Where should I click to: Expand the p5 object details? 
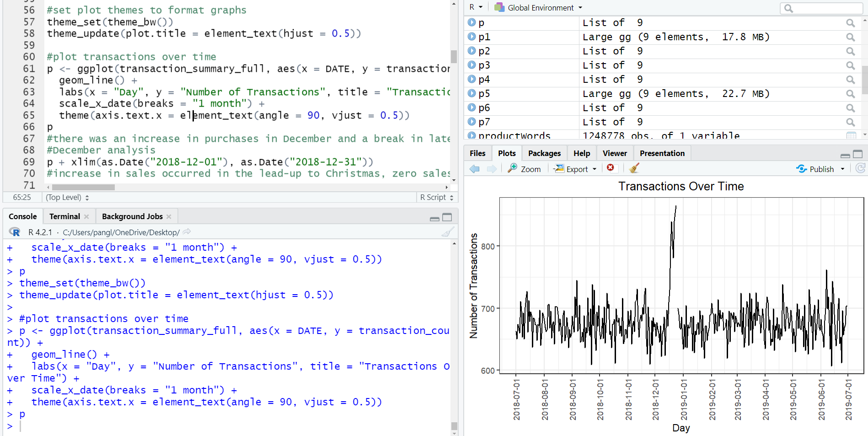click(472, 93)
